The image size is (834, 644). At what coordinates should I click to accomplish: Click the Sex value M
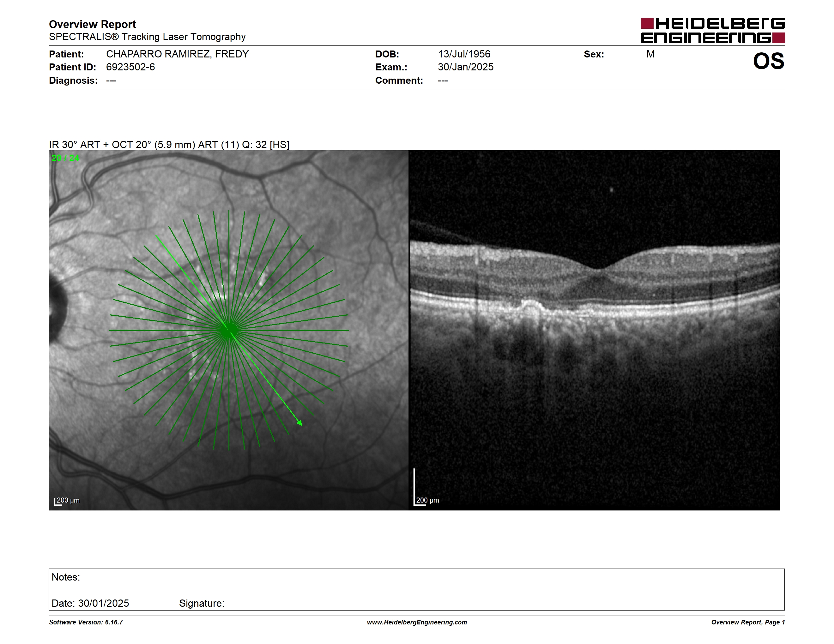[650, 54]
